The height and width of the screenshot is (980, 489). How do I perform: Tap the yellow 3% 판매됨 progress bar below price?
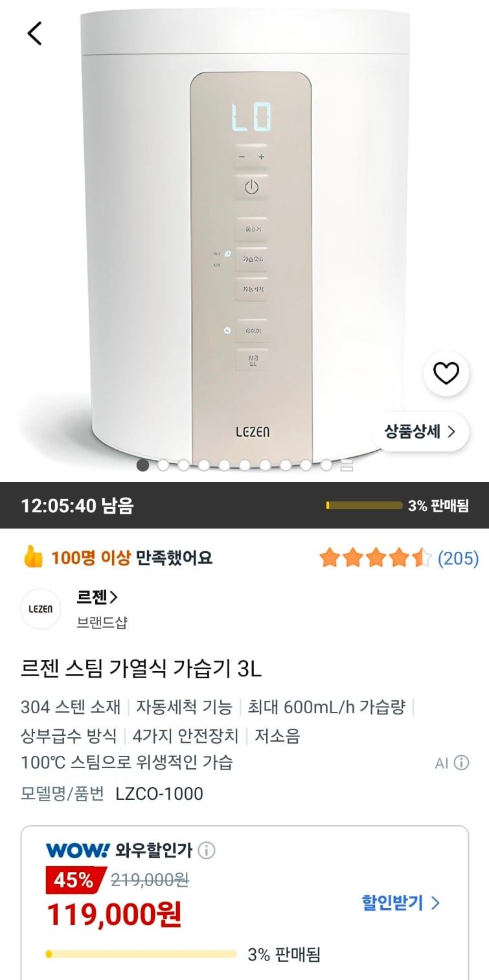pos(141,954)
